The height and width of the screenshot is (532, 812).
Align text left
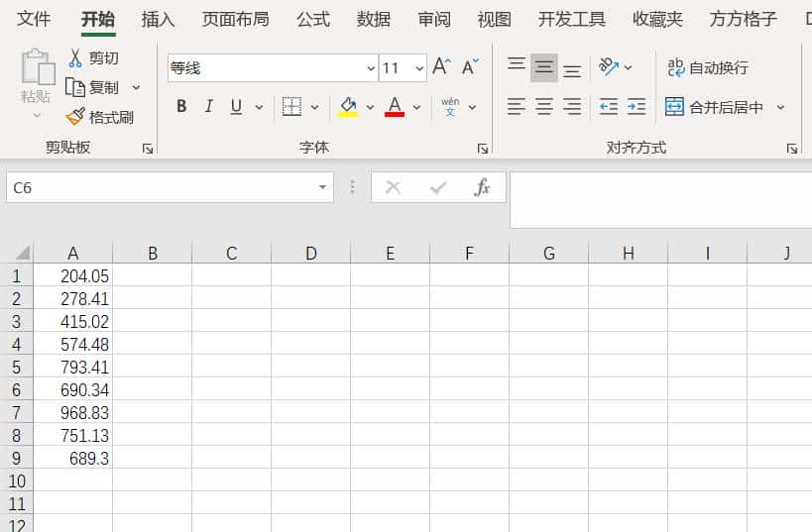[517, 107]
